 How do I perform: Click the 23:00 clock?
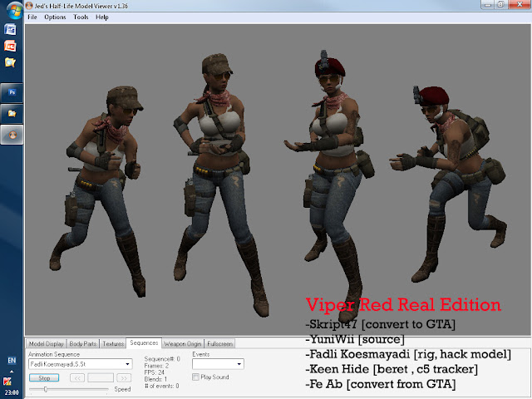coord(12,392)
